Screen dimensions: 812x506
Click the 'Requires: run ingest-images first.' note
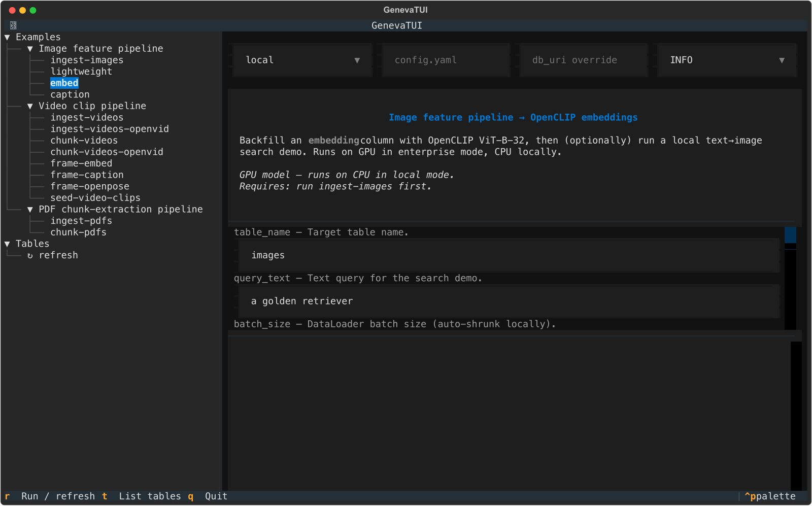pos(335,187)
